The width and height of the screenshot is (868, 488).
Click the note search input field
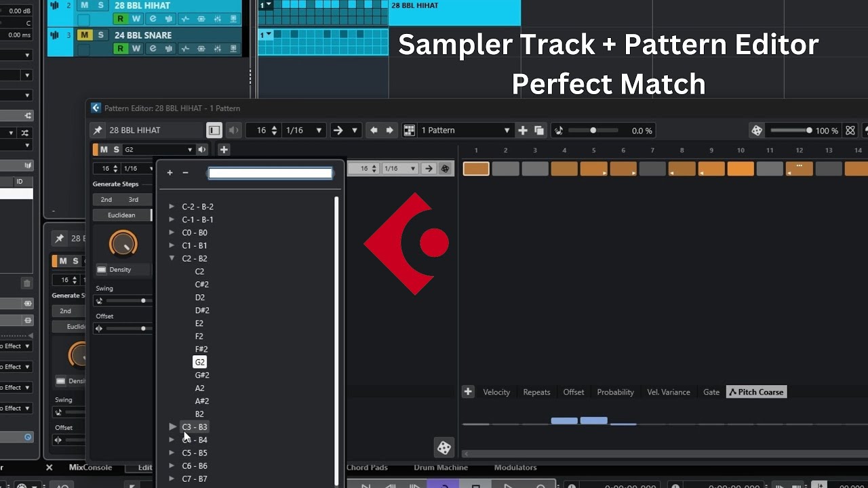270,174
